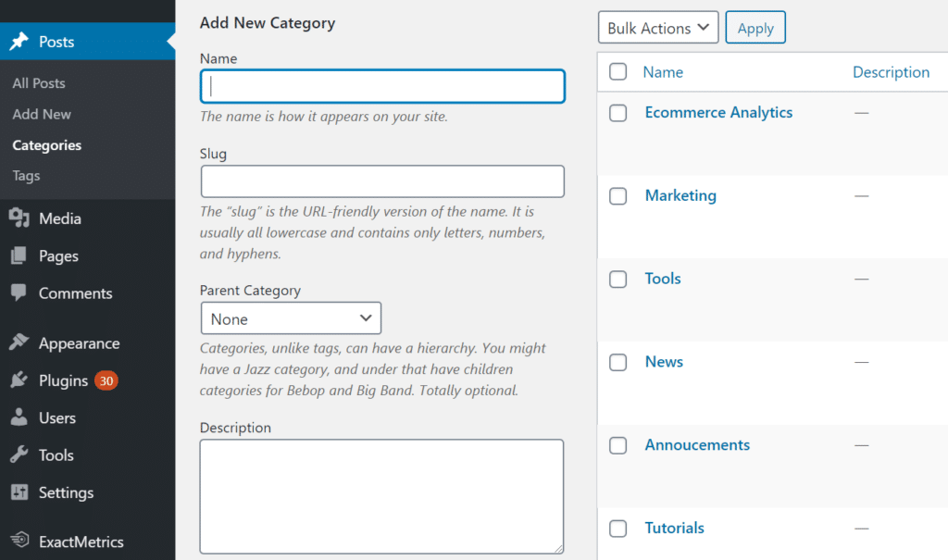This screenshot has width=948, height=560.
Task: Check the box beside the News category
Action: pos(617,362)
